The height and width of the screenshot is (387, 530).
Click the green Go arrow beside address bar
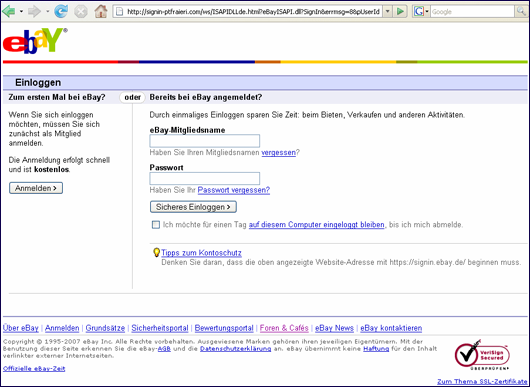point(401,11)
